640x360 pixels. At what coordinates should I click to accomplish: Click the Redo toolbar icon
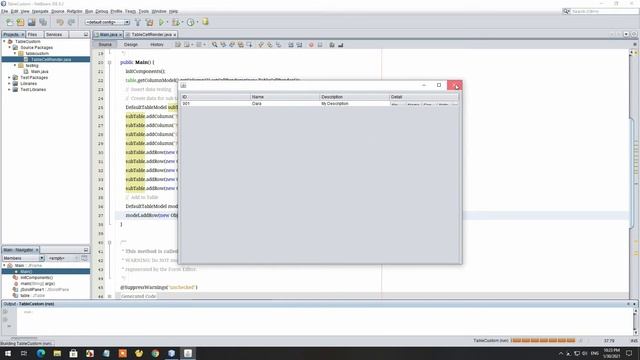(x=71, y=22)
